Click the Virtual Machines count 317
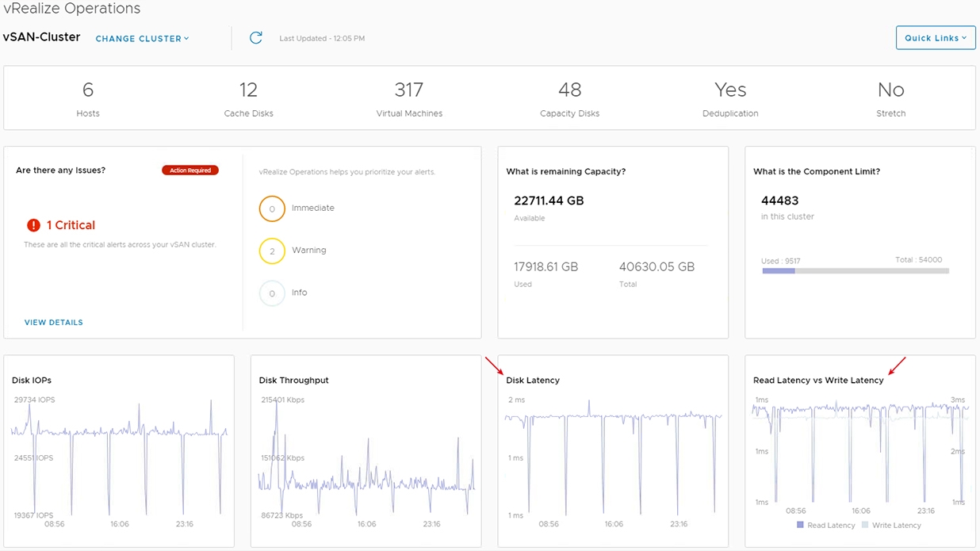Screen dimensions: 980x551 coord(409,90)
